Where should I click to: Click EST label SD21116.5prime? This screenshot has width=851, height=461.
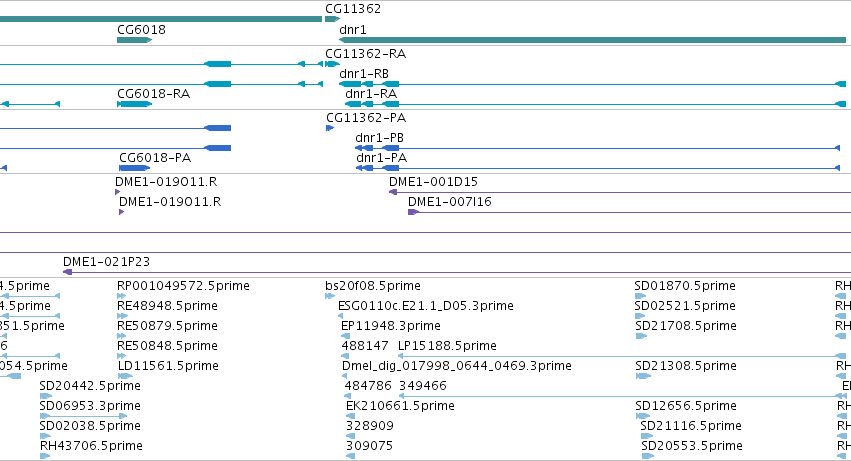[x=691, y=426]
